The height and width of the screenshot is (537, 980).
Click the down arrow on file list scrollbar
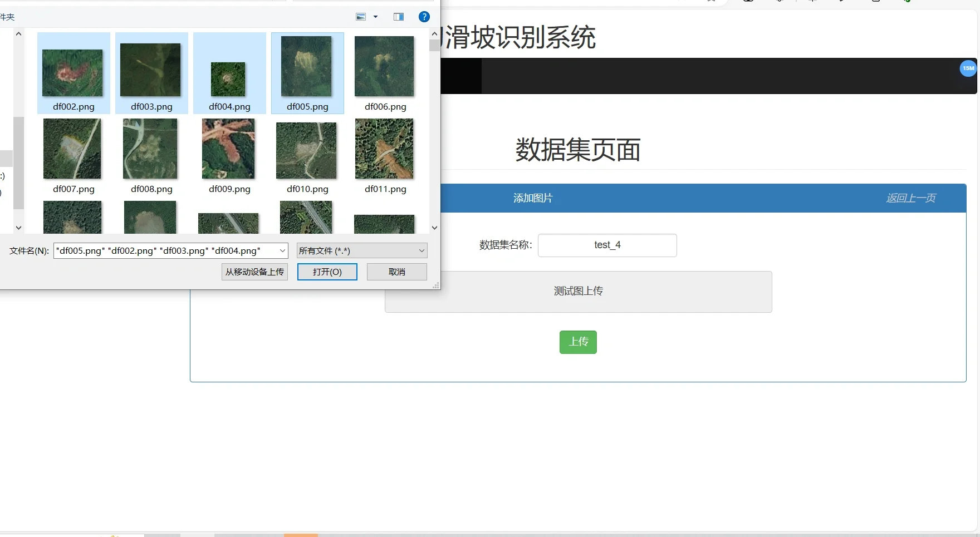click(x=434, y=227)
